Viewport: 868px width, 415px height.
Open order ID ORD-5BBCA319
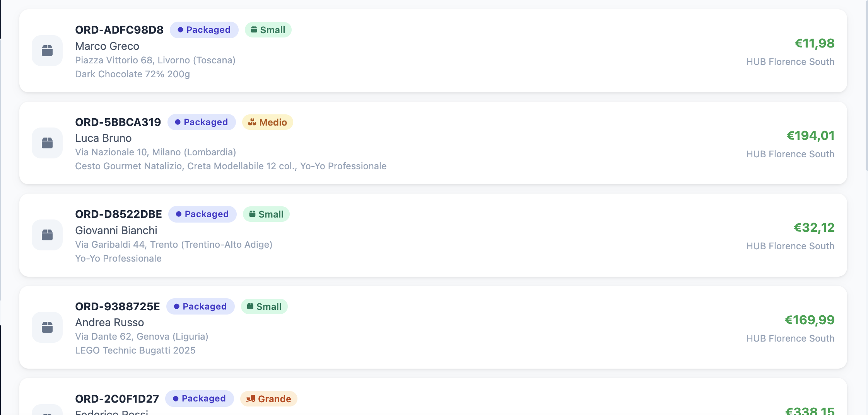point(118,122)
